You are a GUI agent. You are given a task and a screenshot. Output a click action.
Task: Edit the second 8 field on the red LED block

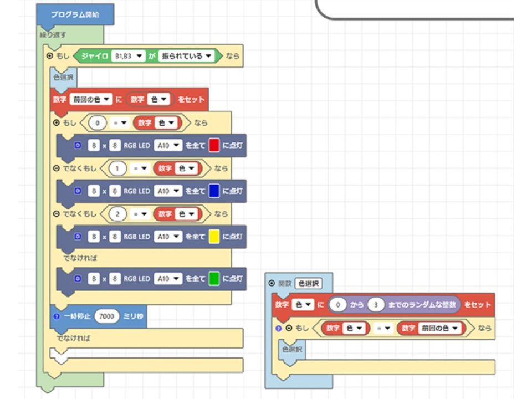point(115,145)
